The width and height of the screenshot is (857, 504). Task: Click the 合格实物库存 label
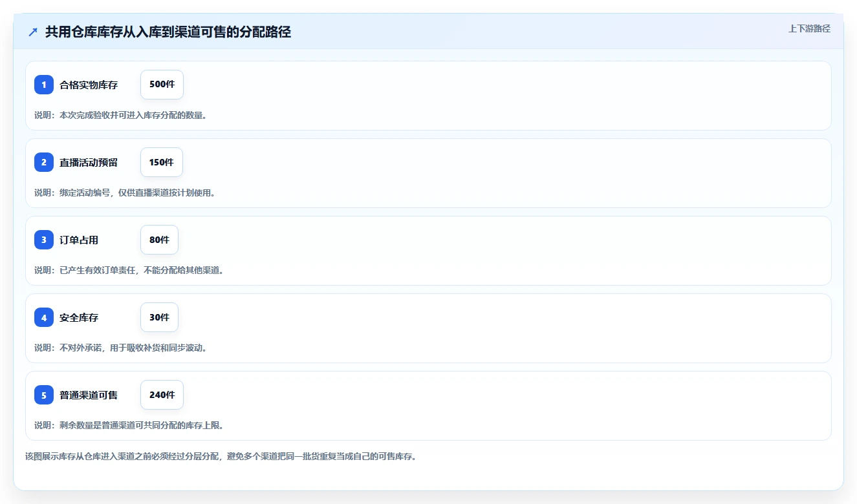pos(89,85)
